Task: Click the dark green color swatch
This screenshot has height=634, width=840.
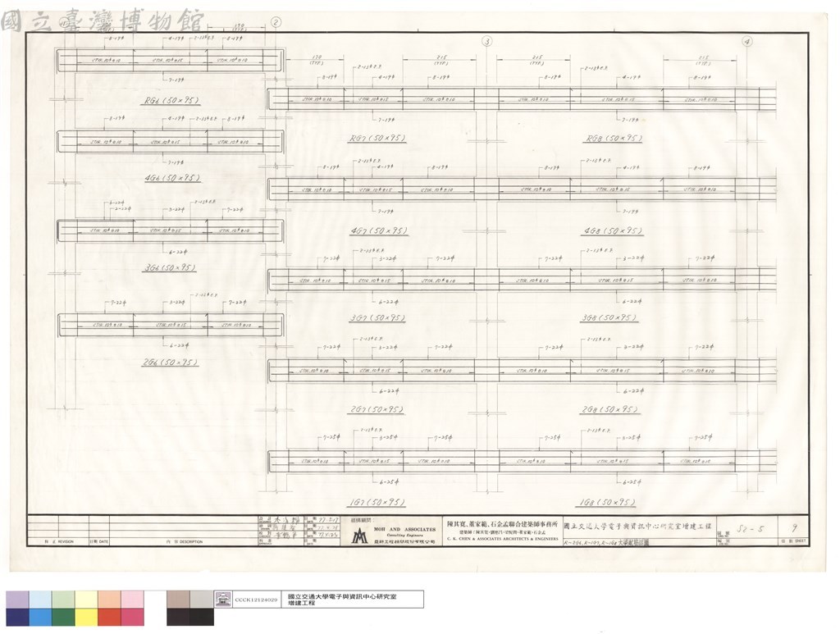Action: [x=63, y=616]
